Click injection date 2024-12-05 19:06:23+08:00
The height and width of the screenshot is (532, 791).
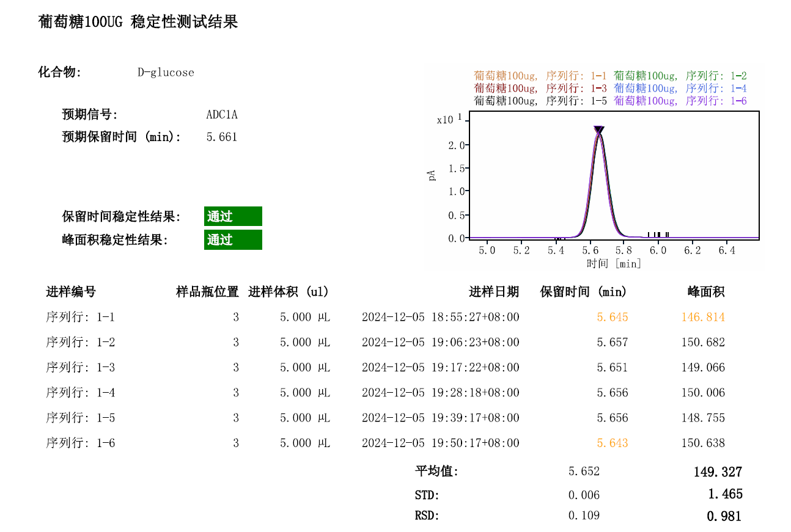click(x=441, y=342)
